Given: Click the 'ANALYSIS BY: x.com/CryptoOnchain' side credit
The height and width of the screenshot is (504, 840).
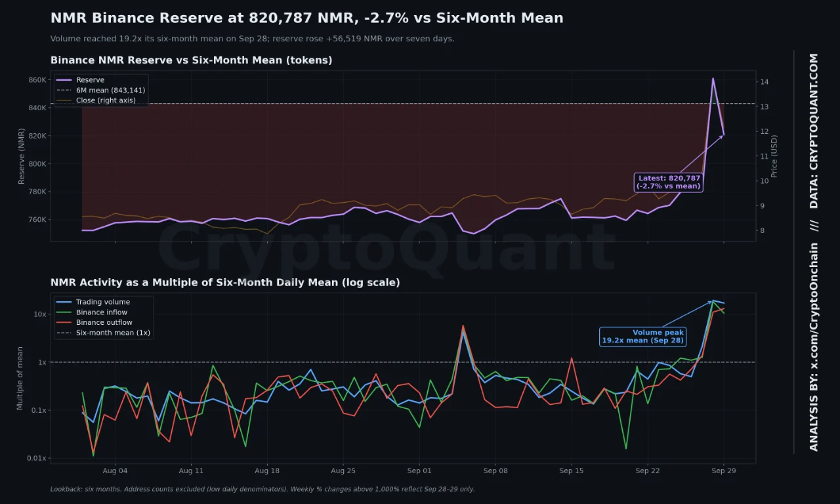Looking at the screenshot, I should coord(814,347).
